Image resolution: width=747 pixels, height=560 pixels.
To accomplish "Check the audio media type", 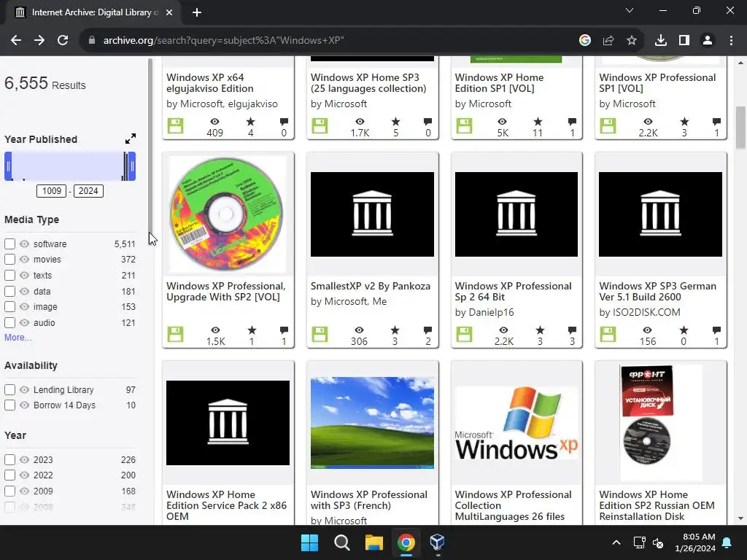I will [9, 323].
